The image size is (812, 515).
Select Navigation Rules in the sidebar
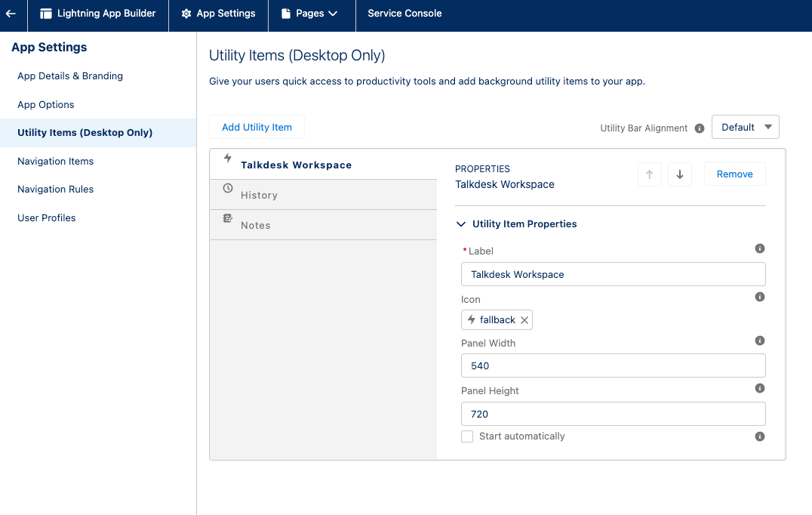[55, 189]
